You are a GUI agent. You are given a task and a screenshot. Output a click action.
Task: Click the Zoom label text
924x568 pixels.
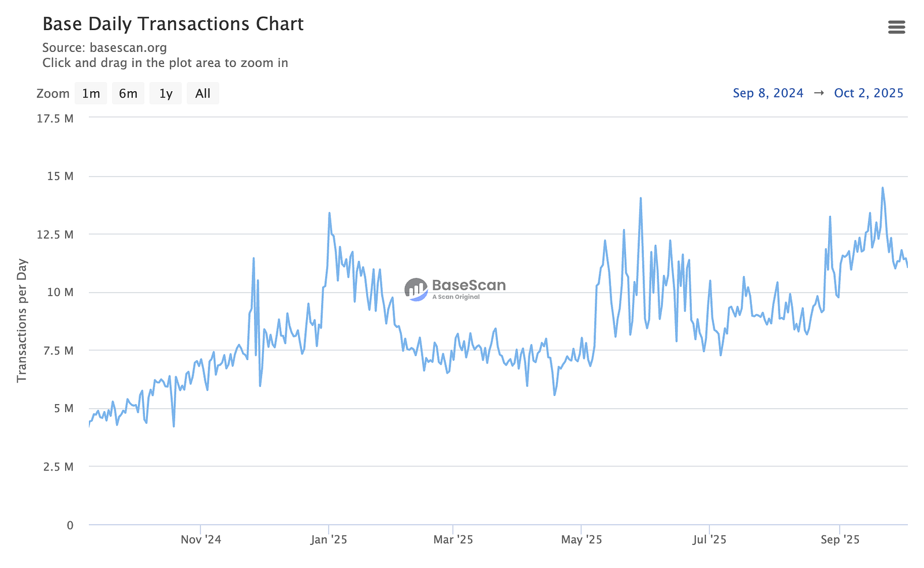(53, 94)
